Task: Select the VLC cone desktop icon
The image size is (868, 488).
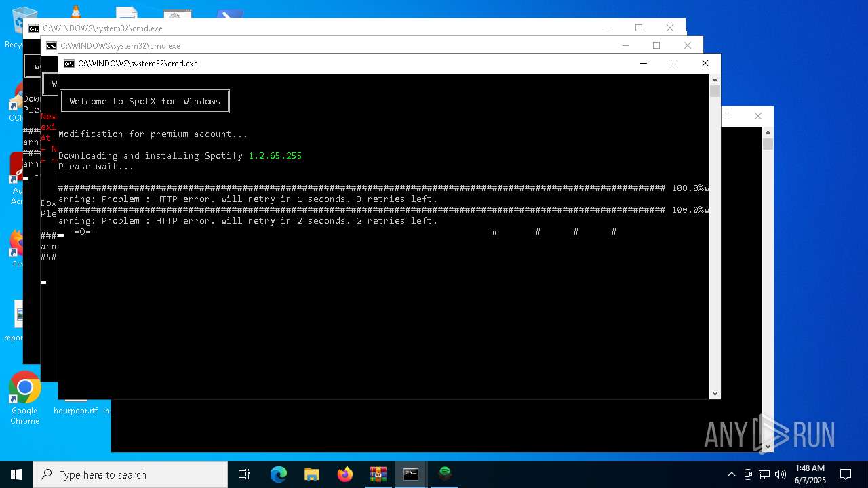Action: coord(75,11)
